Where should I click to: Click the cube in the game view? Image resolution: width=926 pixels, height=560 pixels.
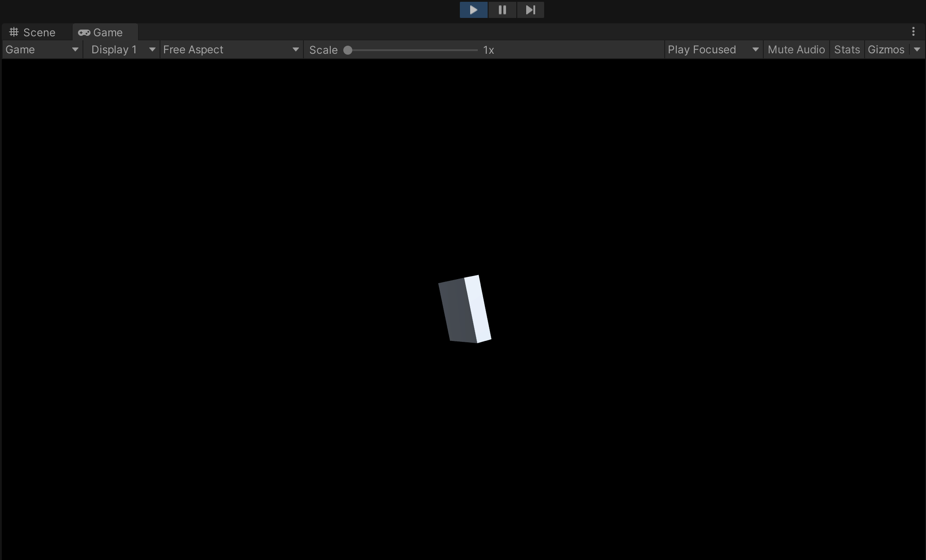pos(464,309)
